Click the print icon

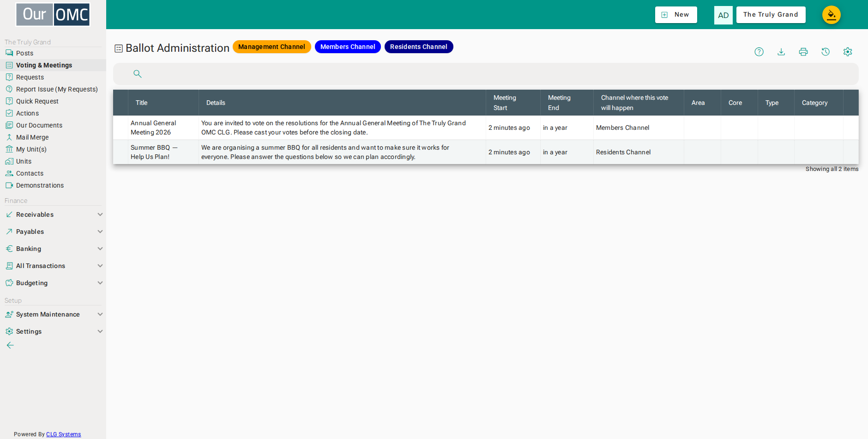pyautogui.click(x=803, y=52)
